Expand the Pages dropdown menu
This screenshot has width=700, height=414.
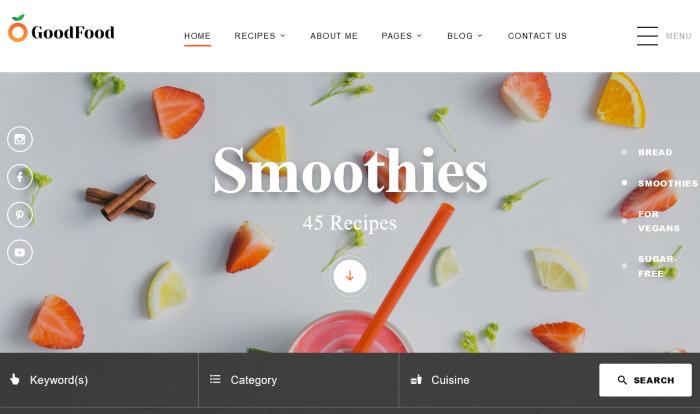pyautogui.click(x=401, y=36)
